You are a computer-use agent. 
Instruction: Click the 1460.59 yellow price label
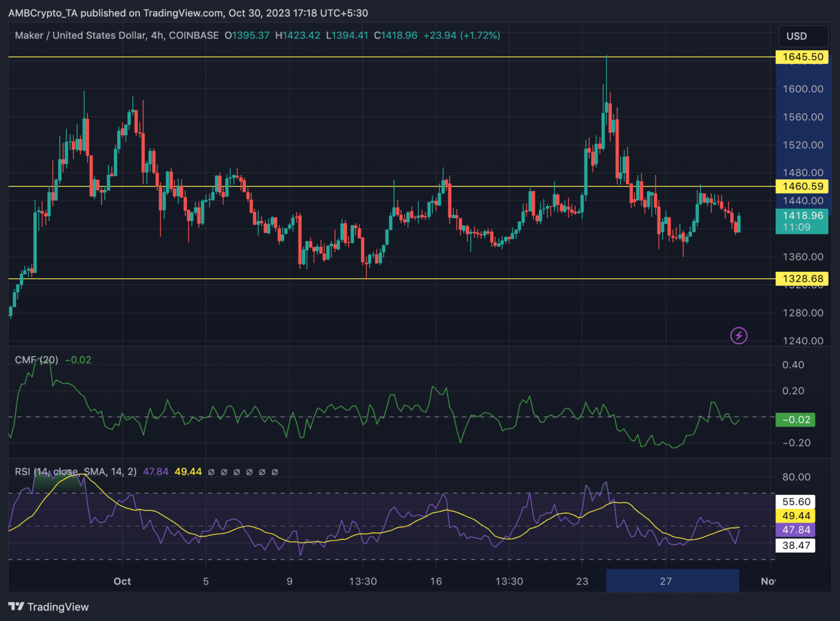[802, 186]
